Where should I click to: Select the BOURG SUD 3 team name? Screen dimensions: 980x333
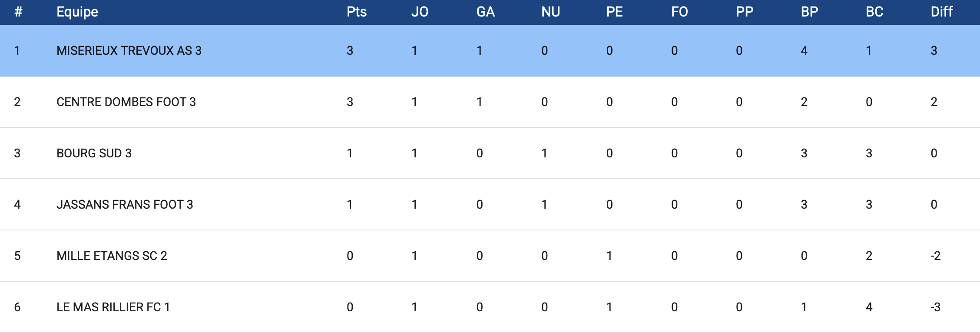[x=94, y=153]
